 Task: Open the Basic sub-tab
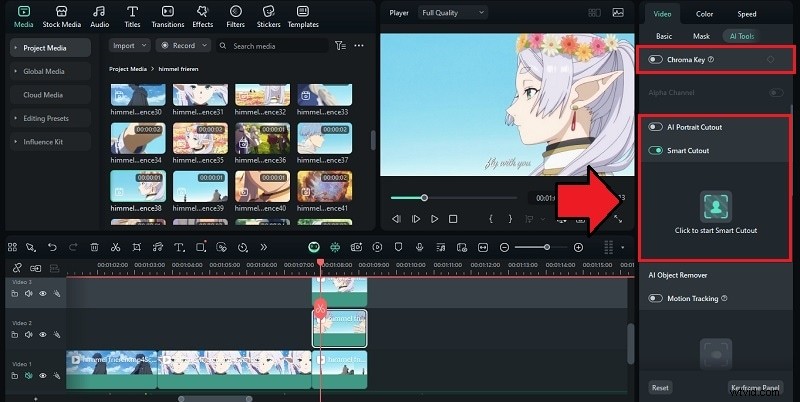tap(664, 36)
